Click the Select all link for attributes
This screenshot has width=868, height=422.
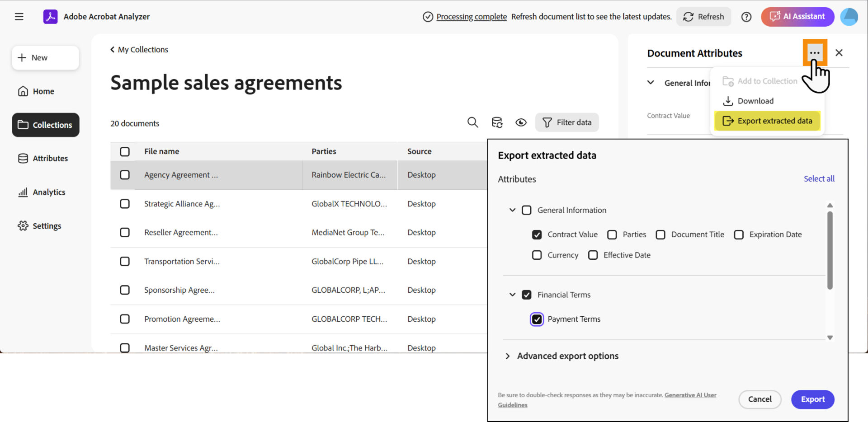coord(819,178)
